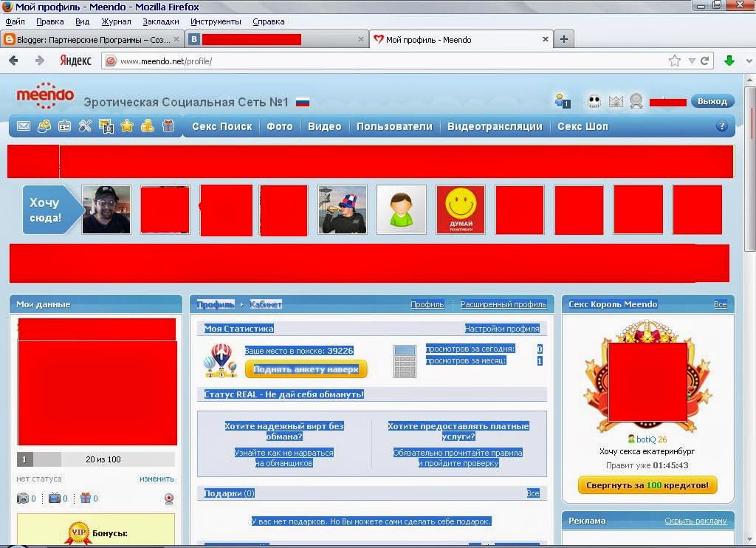Click the Все link in Секс Король panel
The image size is (756, 548).
click(x=721, y=304)
